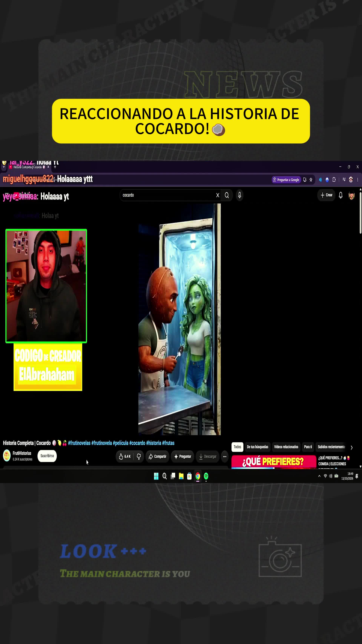This screenshot has width=362, height=644.
Task: Select the Subidos recientemente chip
Action: (x=331, y=447)
